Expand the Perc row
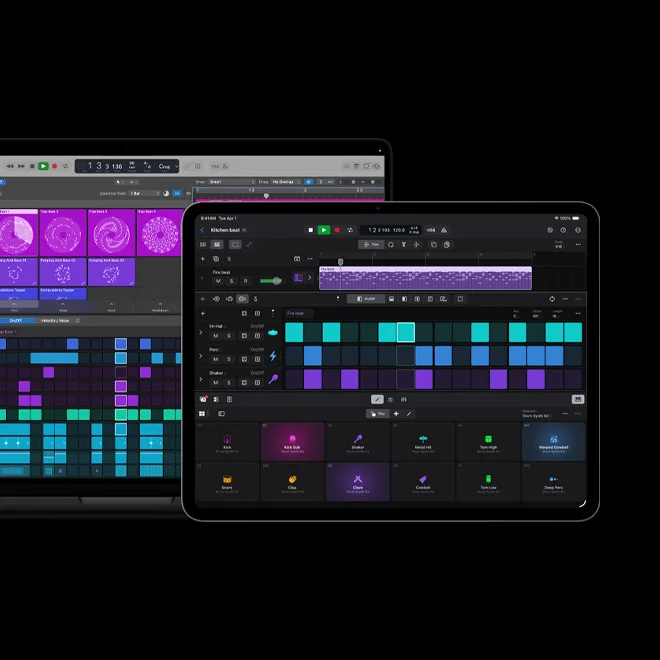This screenshot has height=660, width=660. [201, 356]
